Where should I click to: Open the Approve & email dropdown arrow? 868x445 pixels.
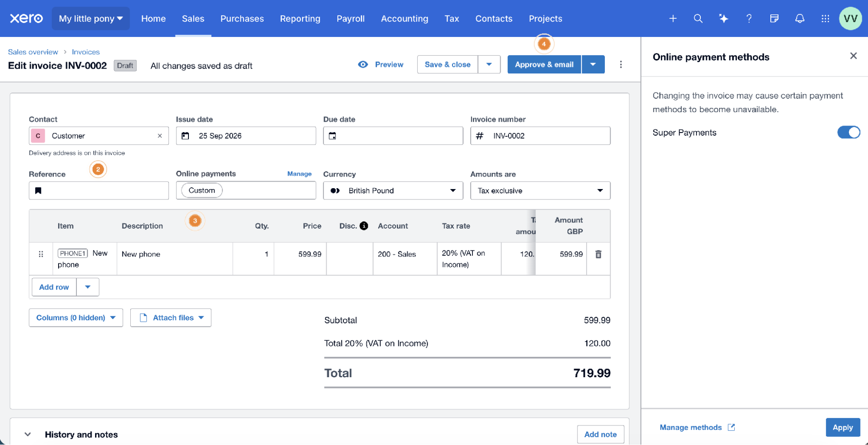(593, 64)
